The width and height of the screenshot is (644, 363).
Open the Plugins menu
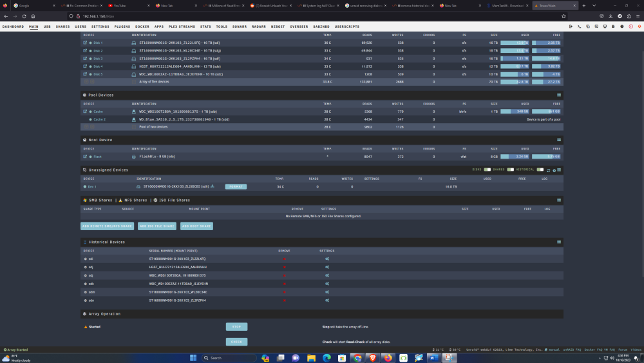tap(122, 26)
